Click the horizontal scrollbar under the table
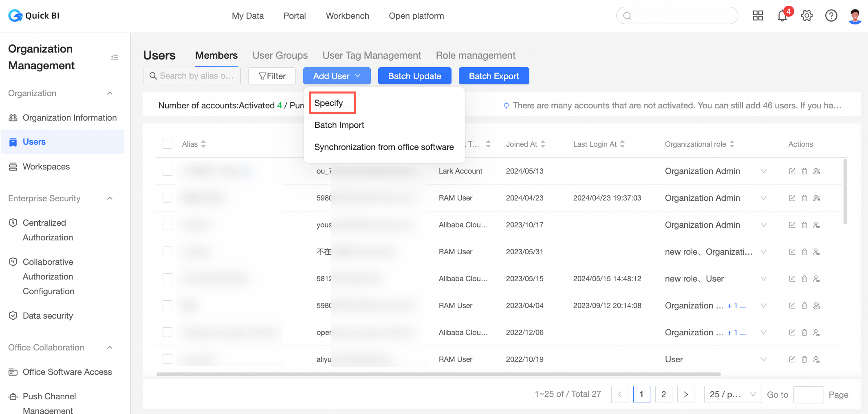The height and width of the screenshot is (414, 868). (438, 374)
